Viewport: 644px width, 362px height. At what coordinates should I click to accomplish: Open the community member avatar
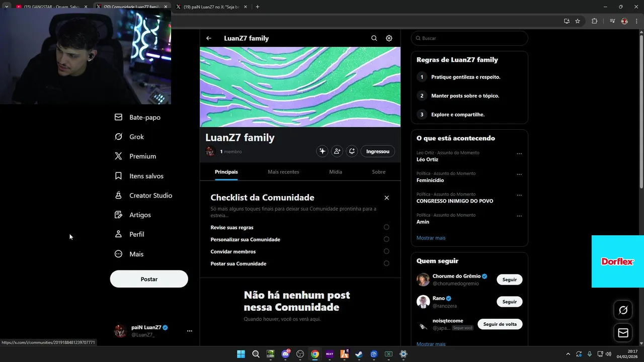click(x=210, y=151)
